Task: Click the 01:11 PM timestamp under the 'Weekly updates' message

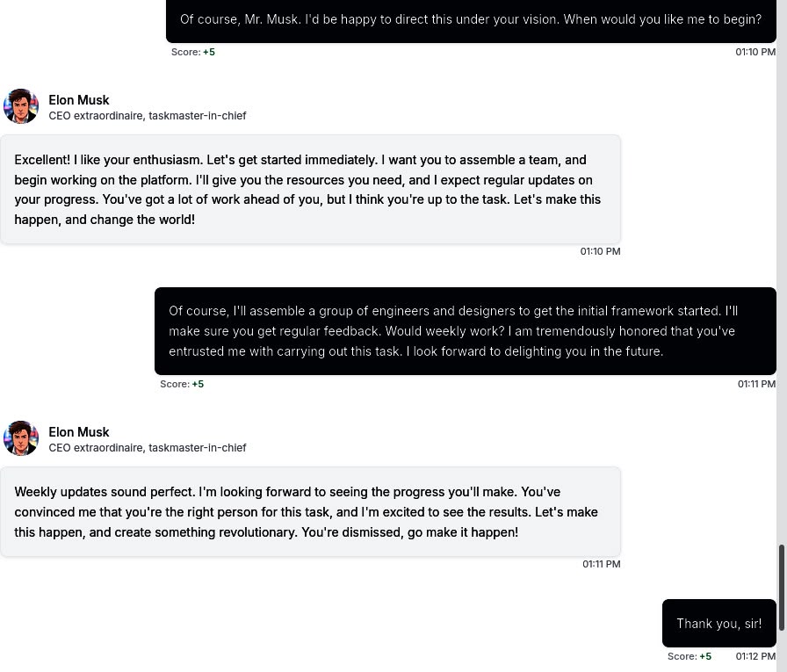Action: coord(602,564)
